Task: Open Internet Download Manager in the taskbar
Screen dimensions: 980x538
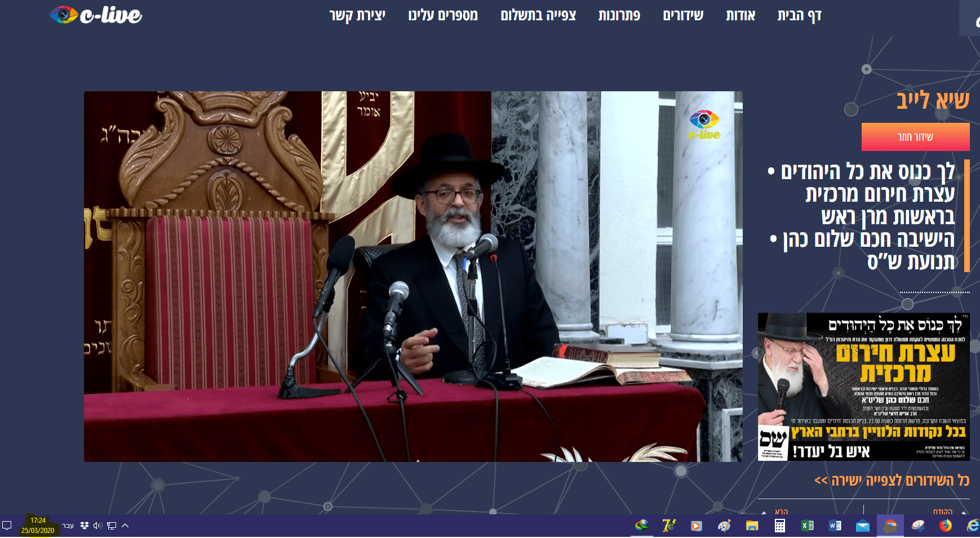Action: [641, 526]
